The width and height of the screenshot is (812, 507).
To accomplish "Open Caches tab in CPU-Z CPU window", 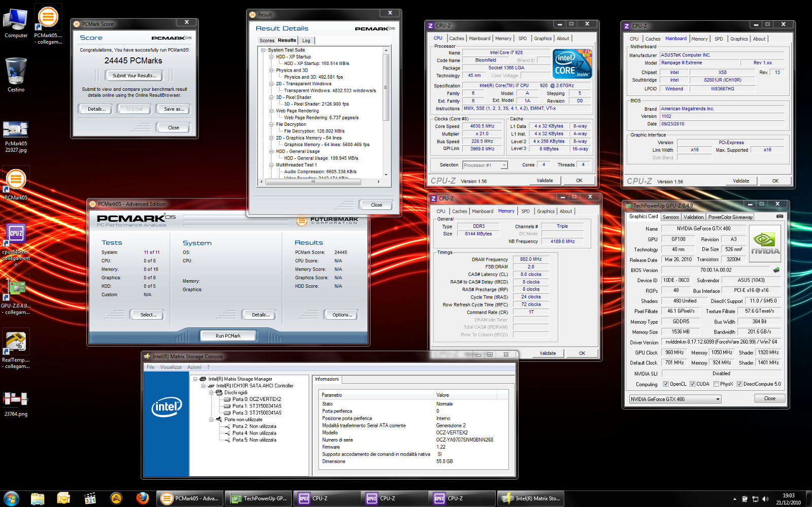I will (457, 39).
